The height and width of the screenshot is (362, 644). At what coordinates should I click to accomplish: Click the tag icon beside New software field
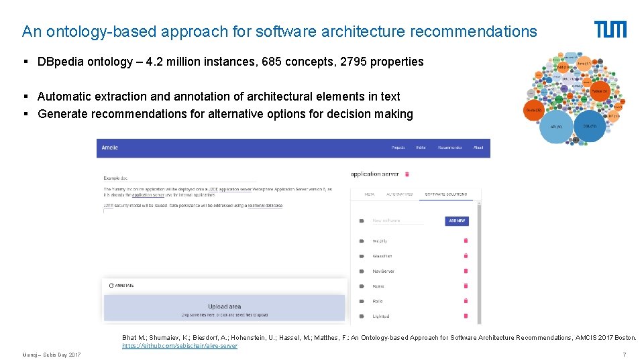[362, 221]
